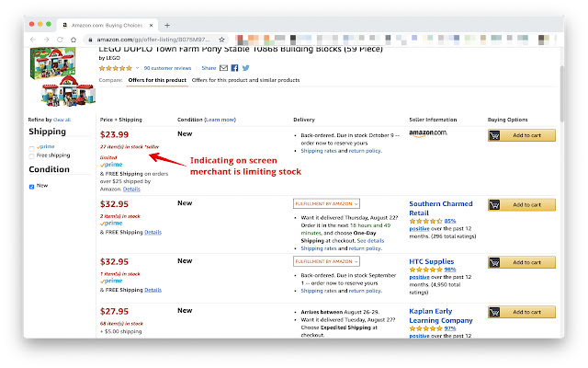The height and width of the screenshot is (368, 588).
Task: Check the Free shipping filter
Action: pos(33,155)
